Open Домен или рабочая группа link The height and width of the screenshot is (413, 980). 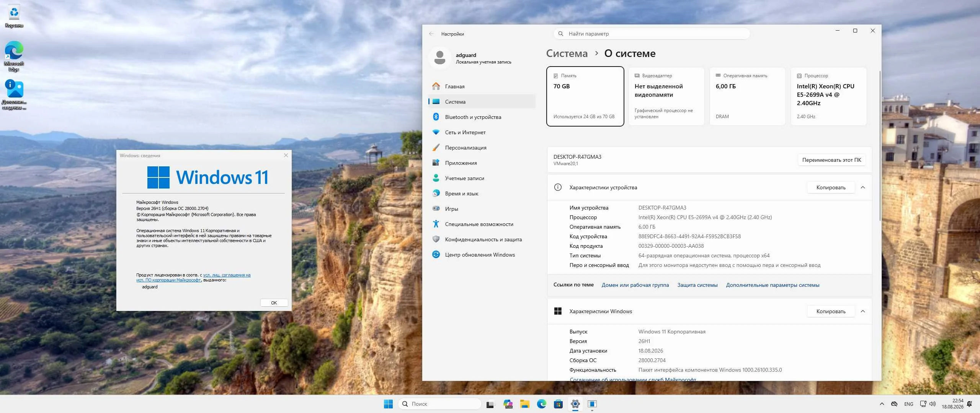pos(635,285)
